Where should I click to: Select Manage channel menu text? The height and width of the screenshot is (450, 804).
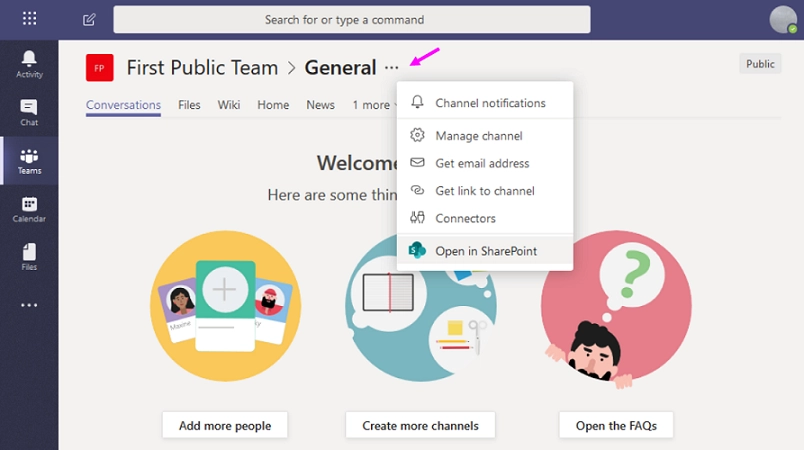pyautogui.click(x=479, y=136)
